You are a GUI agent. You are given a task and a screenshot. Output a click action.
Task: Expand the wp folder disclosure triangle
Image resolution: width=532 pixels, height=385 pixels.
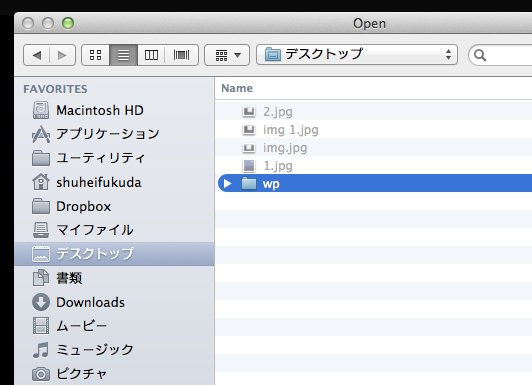pyautogui.click(x=227, y=184)
